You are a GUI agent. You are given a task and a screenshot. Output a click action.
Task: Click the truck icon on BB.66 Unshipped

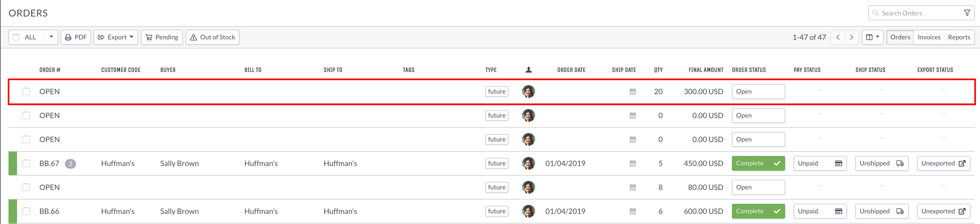(900, 211)
